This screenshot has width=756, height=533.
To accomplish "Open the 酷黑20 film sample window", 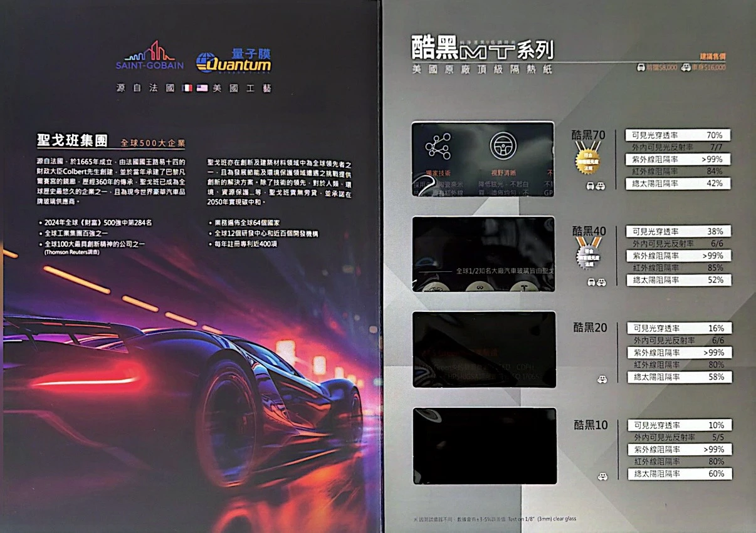I will 484,349.
